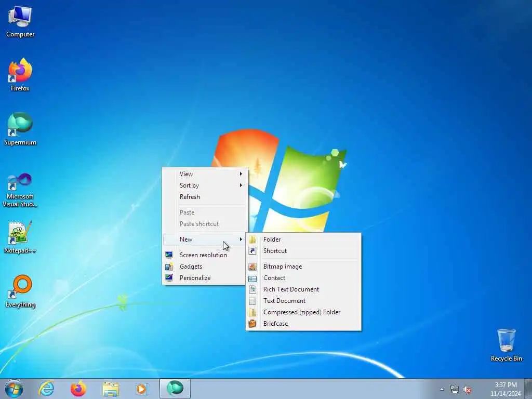The width and height of the screenshot is (532, 399).
Task: Choose Personalize from the context menu
Action: point(205,278)
